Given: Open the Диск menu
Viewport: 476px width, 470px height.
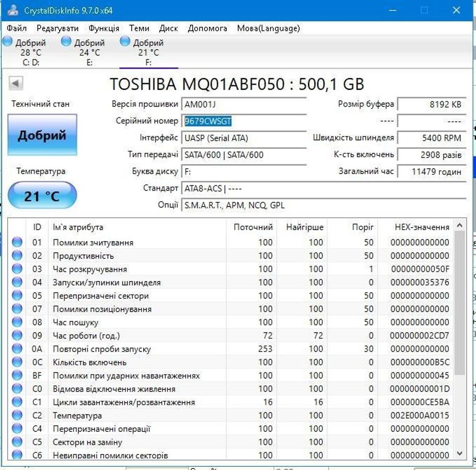Looking at the screenshot, I should click(x=168, y=28).
